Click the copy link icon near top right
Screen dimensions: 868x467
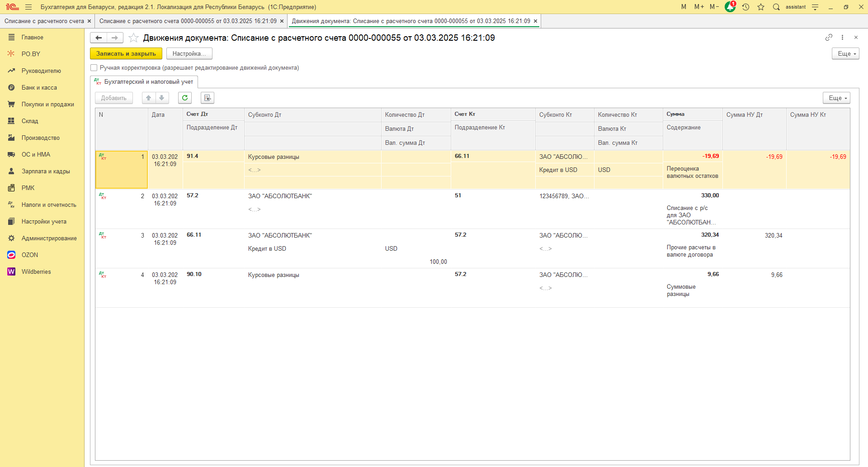[x=829, y=38]
